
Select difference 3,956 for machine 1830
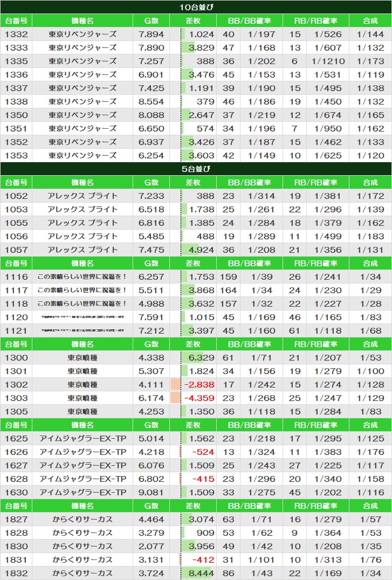(x=202, y=547)
